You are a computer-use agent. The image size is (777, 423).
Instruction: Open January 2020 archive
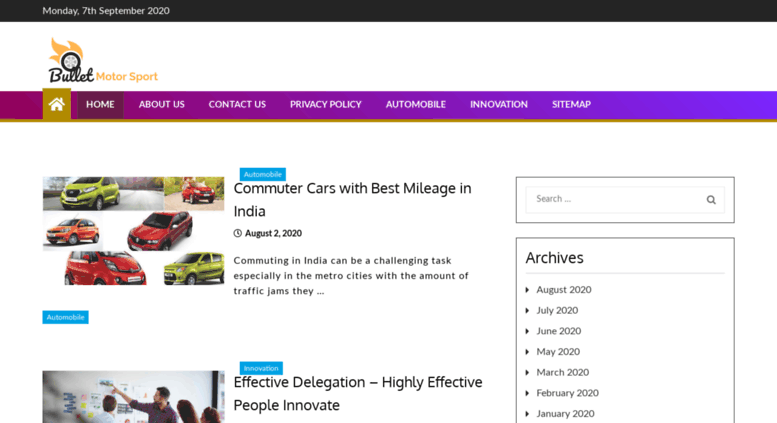tap(565, 414)
